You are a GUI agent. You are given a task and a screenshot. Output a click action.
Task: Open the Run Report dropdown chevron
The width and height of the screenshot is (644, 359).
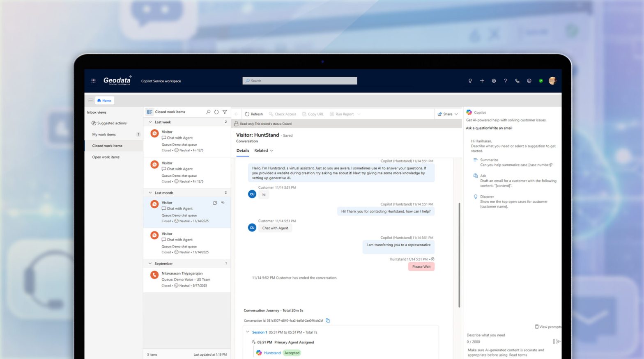point(359,114)
